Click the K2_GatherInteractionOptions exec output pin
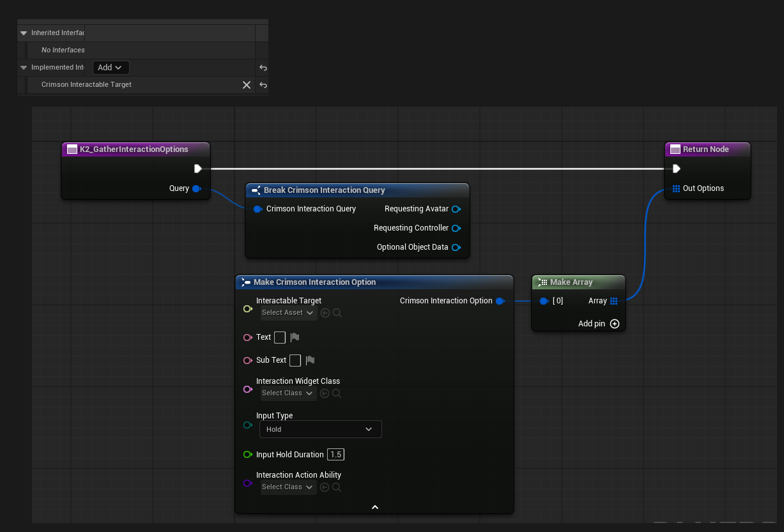 [197, 169]
